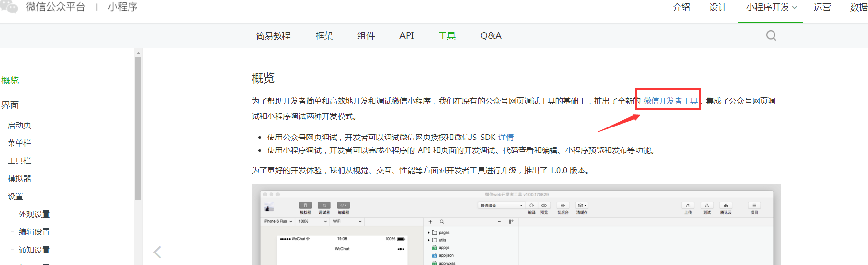Click app.js file icon
Viewport: 868px width, 265px height.
(434, 248)
